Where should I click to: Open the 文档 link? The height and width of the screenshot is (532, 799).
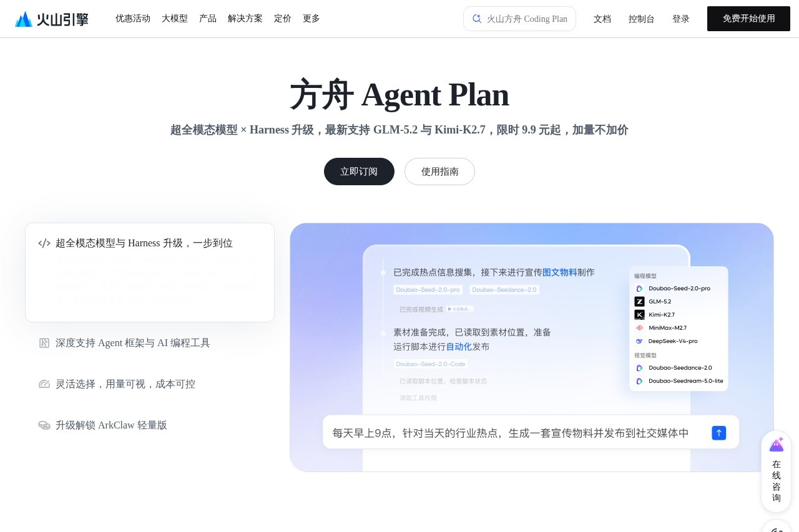point(602,19)
